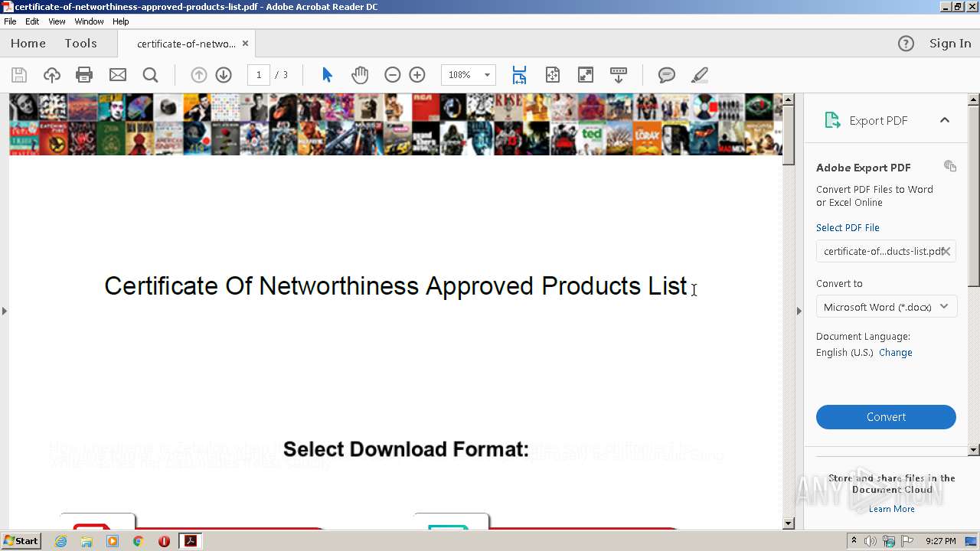Go to next page arrow
The height and width of the screenshot is (551, 980).
click(224, 75)
